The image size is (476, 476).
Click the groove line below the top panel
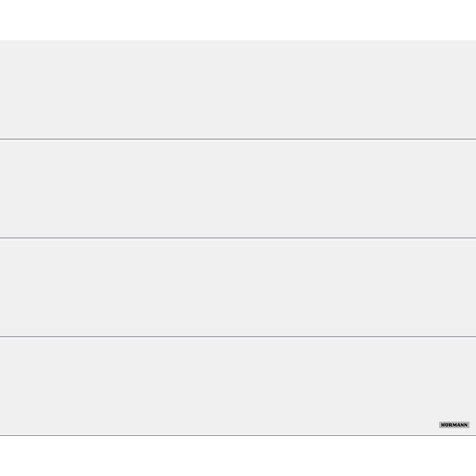pos(238,139)
